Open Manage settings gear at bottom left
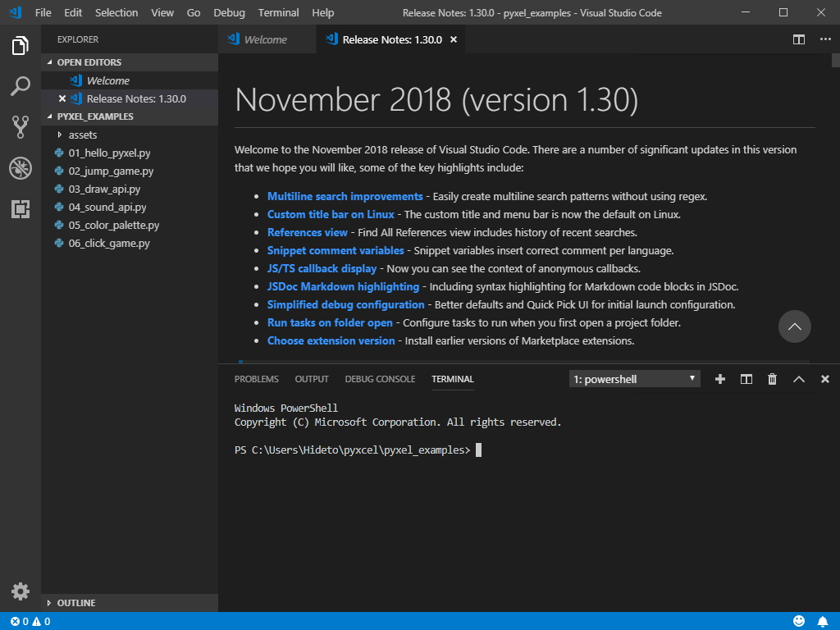The image size is (840, 630). click(x=21, y=591)
